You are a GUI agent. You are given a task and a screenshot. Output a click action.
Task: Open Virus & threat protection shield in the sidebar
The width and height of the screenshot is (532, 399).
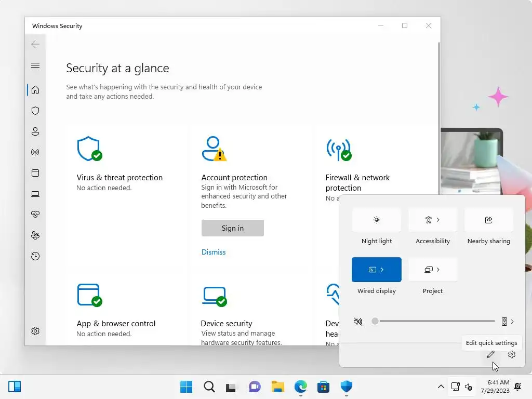click(x=35, y=111)
